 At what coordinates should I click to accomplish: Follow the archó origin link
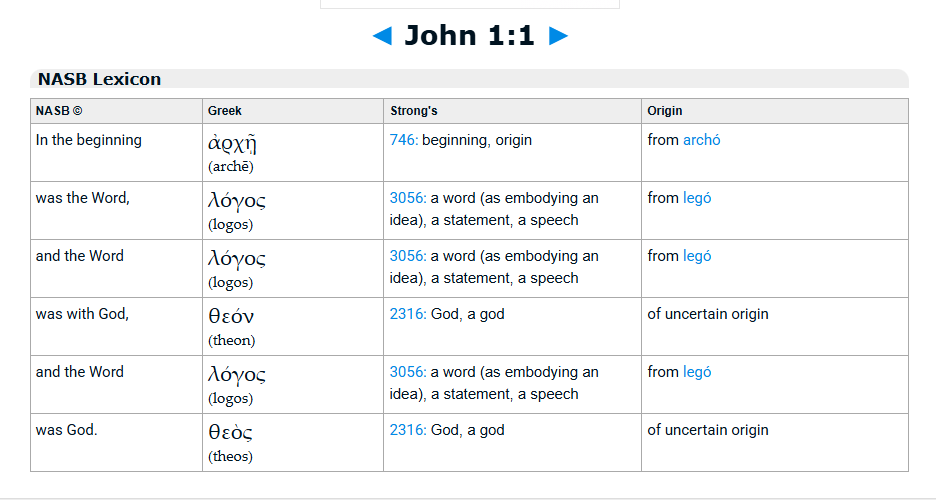[x=701, y=140]
